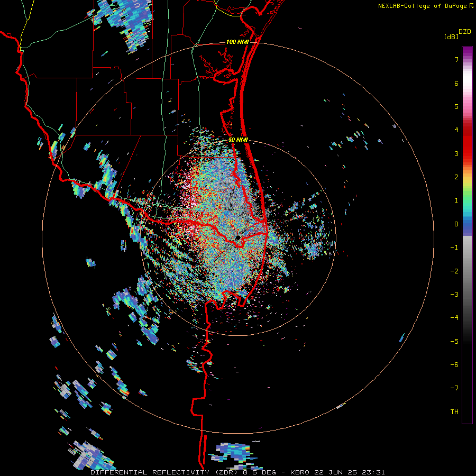Click the 2 value on the color scale
Image resolution: width=476 pixels, height=476 pixels.
456,177
